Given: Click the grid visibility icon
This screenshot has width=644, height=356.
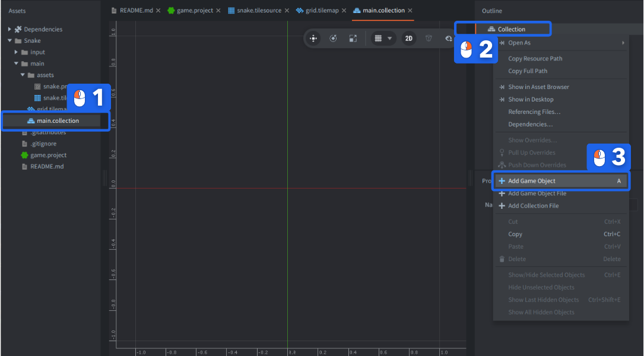Looking at the screenshot, I should [x=378, y=39].
